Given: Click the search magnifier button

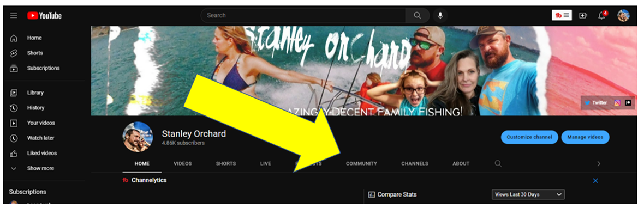Looking at the screenshot, I should [418, 16].
